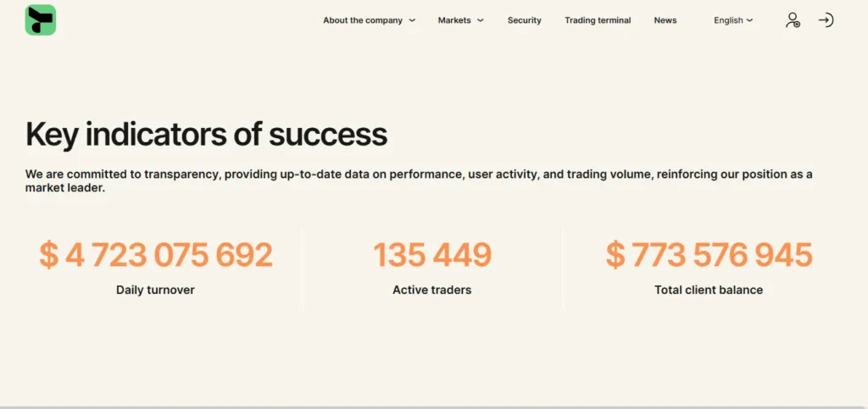Expand the chevron next to Markets

(x=480, y=20)
